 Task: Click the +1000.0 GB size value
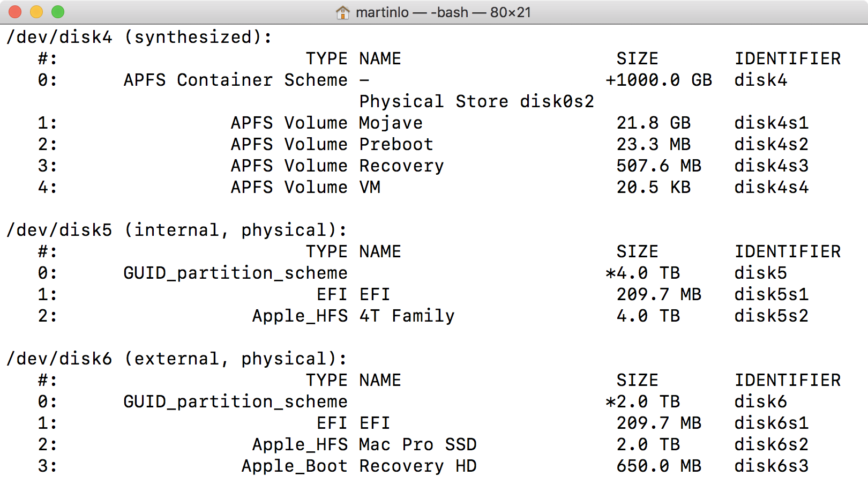(x=659, y=80)
